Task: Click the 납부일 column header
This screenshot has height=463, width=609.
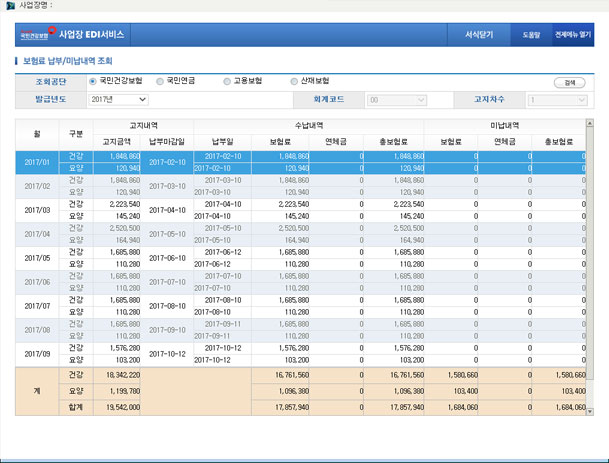Action: tap(223, 142)
